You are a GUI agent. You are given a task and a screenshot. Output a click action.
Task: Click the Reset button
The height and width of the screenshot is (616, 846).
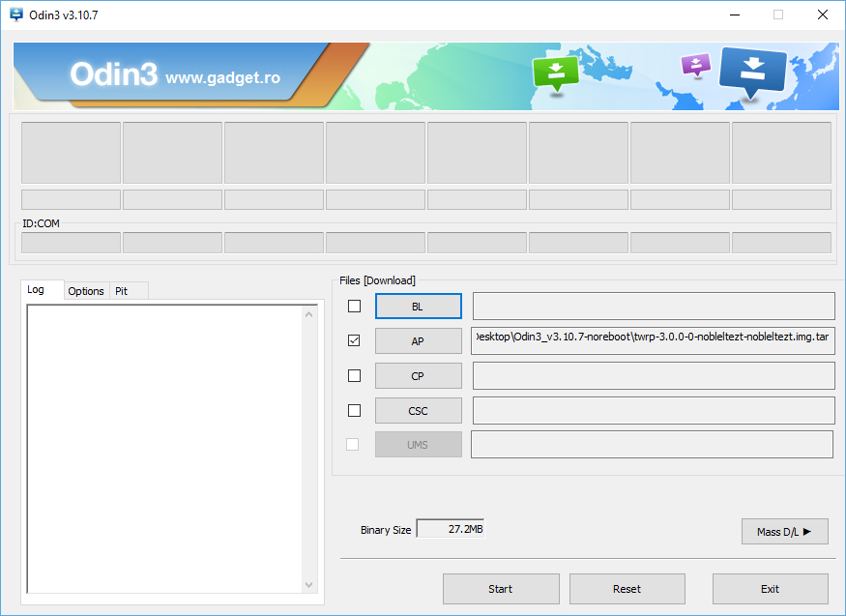pyautogui.click(x=627, y=589)
